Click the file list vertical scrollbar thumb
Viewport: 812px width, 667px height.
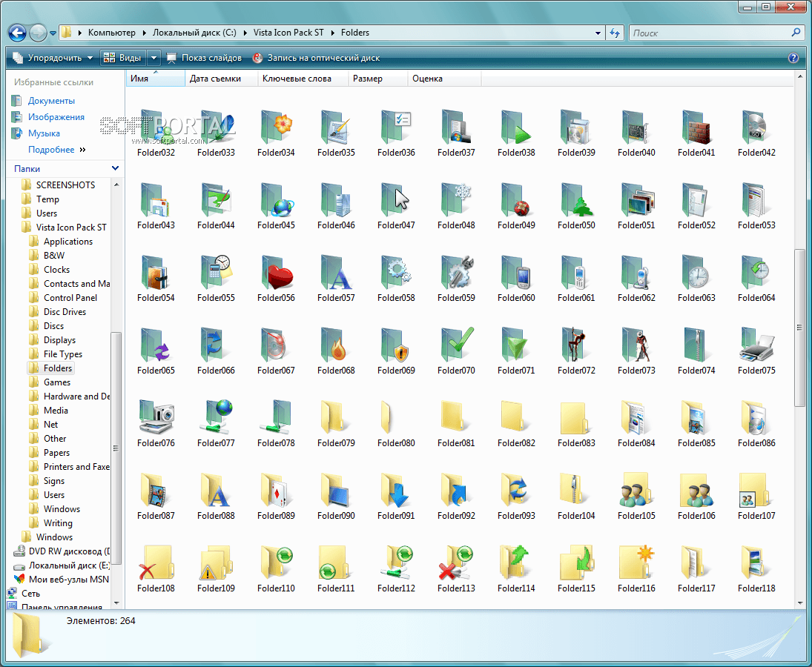799,327
